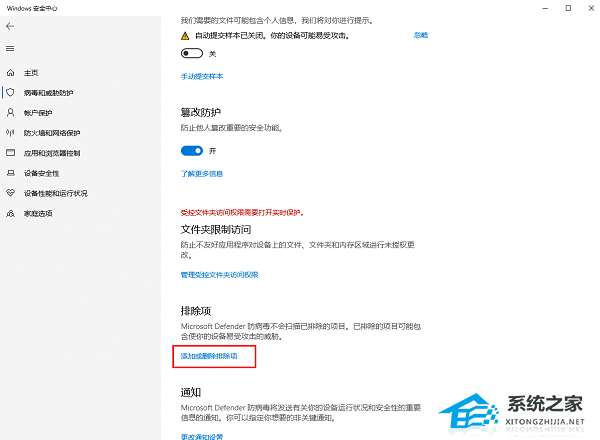The height and width of the screenshot is (440, 600).
Task: Open 管理受控文件夹访问权限 link
Action: (219, 275)
